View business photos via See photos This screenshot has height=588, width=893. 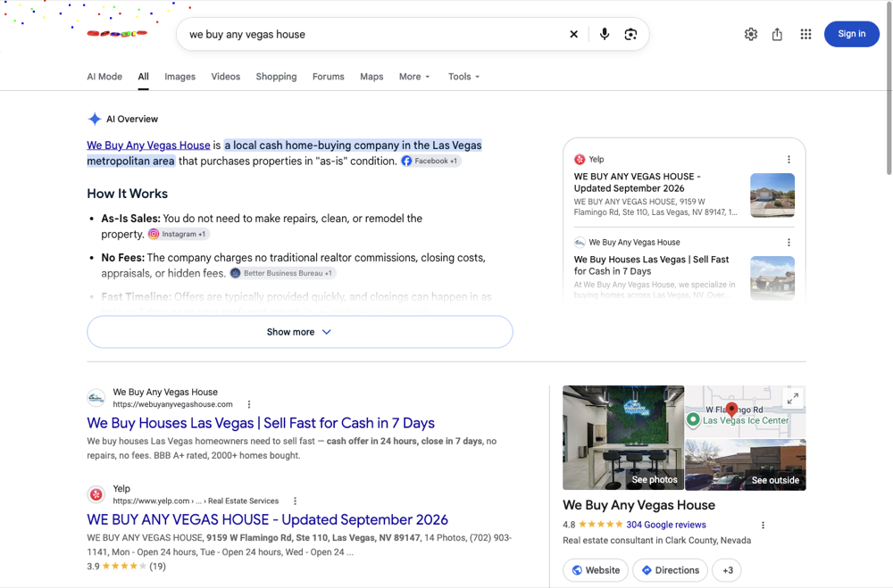click(x=623, y=438)
